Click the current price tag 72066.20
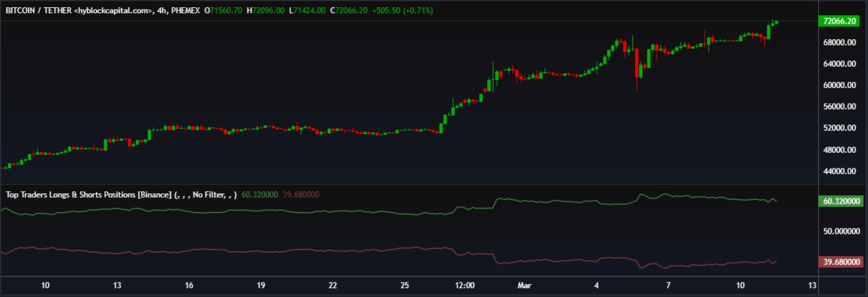Screen dimensions: 868x297 [840, 21]
